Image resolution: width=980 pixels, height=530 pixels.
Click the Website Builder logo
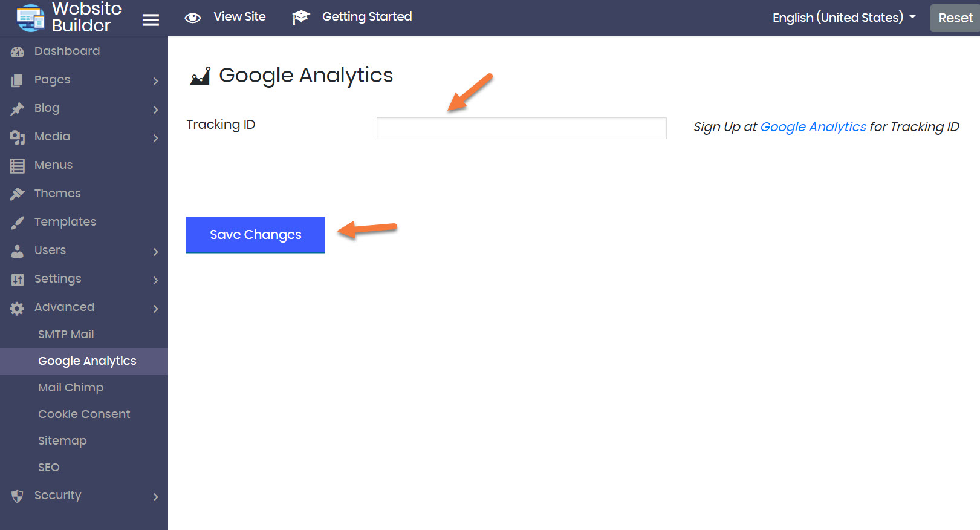pyautogui.click(x=30, y=18)
